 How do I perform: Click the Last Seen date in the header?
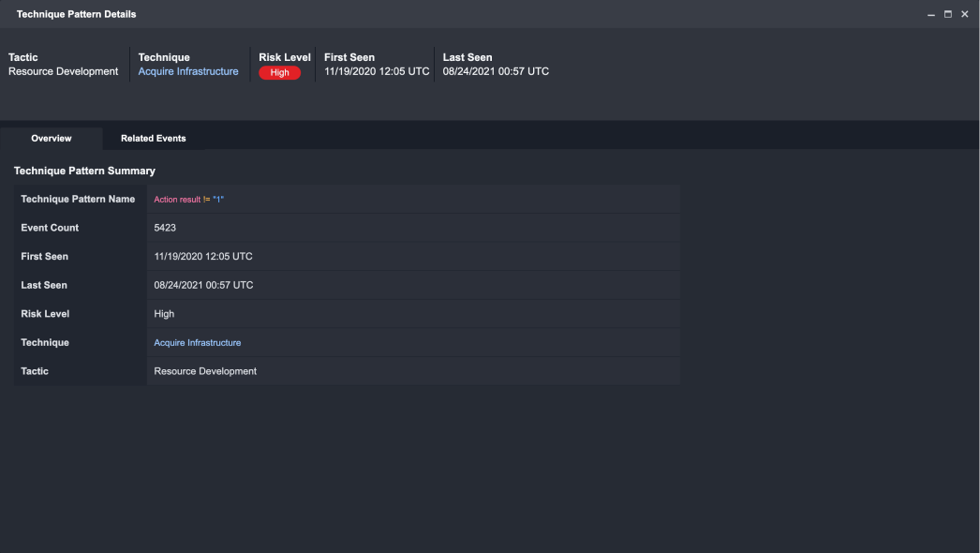[x=496, y=71]
